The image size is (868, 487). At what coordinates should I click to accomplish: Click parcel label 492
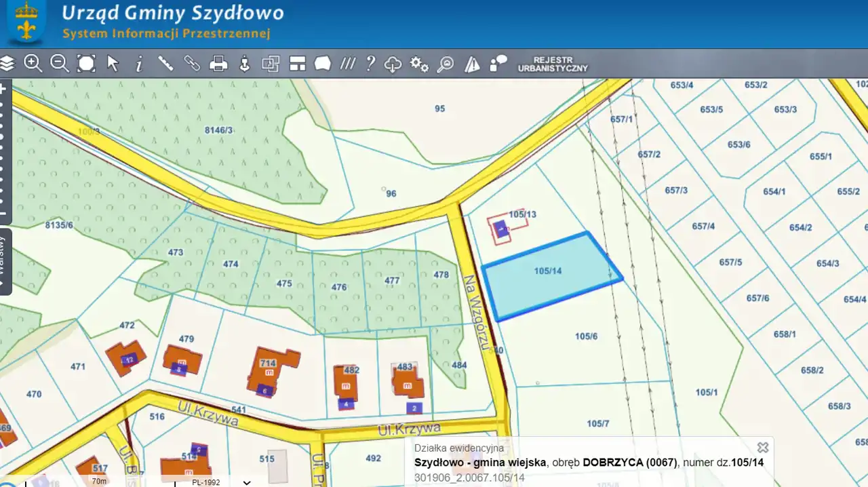(373, 458)
